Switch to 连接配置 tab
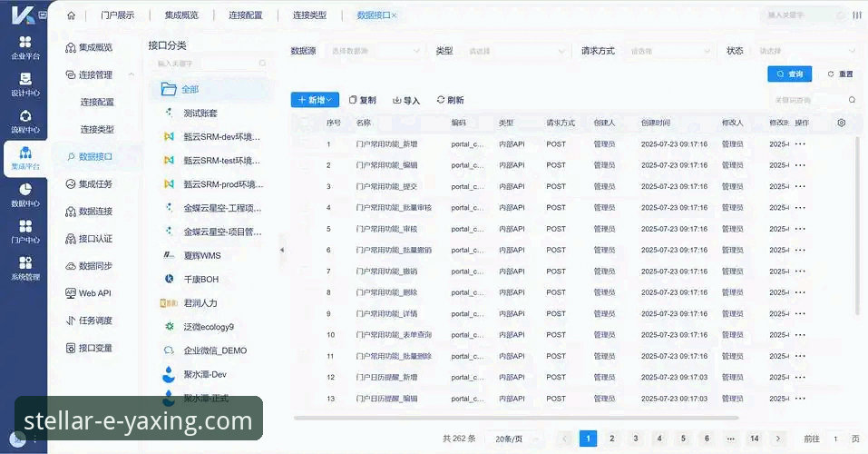Image resolution: width=868 pixels, height=454 pixels. [246, 15]
